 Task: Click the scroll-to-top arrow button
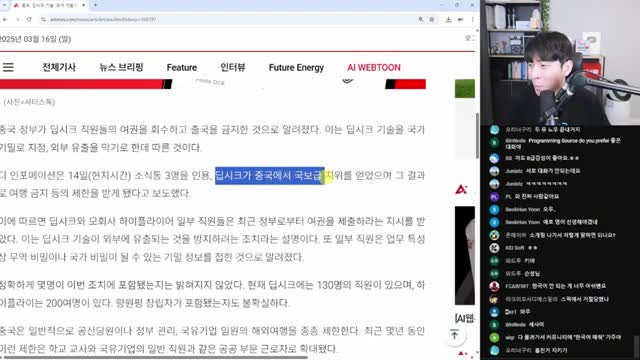point(454,335)
